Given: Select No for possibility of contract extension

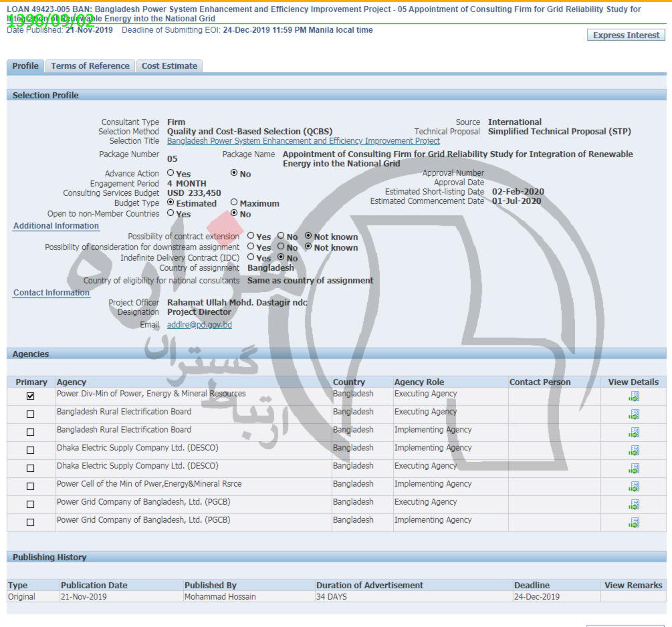Looking at the screenshot, I should [x=282, y=236].
